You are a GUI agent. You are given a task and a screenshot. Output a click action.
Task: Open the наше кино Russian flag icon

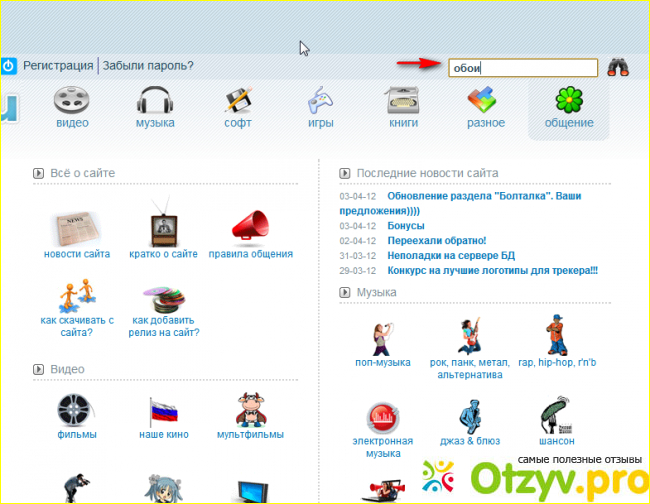(x=162, y=410)
